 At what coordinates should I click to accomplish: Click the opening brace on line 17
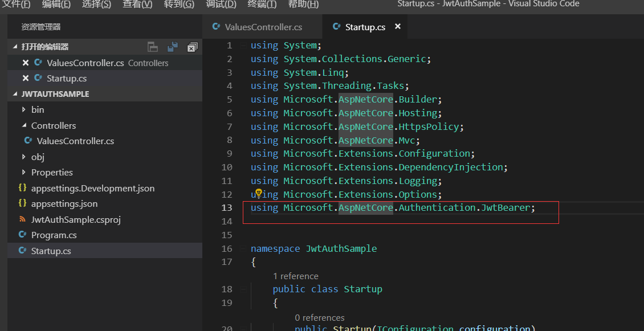[254, 262]
